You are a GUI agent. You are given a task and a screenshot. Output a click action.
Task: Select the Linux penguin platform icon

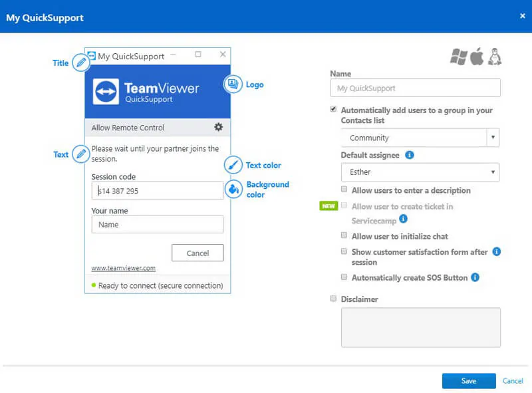click(495, 57)
